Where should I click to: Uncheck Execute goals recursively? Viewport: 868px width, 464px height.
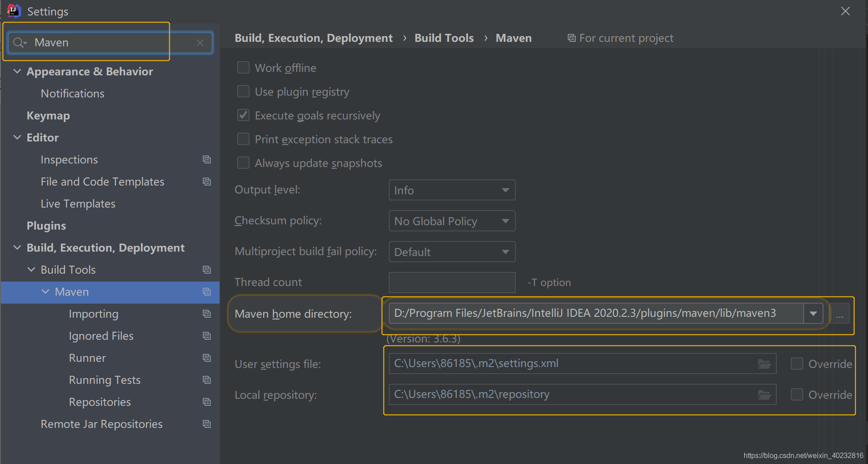tap(243, 115)
